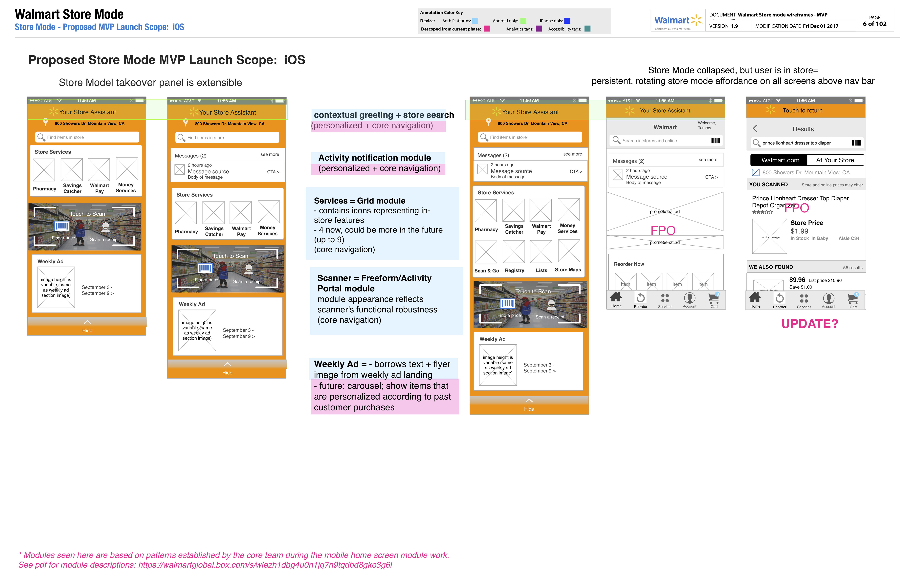Image resolution: width=904 pixels, height=588 pixels.
Task: Tap the barcode icon in 'Search in stores and online'
Action: pyautogui.click(x=715, y=140)
